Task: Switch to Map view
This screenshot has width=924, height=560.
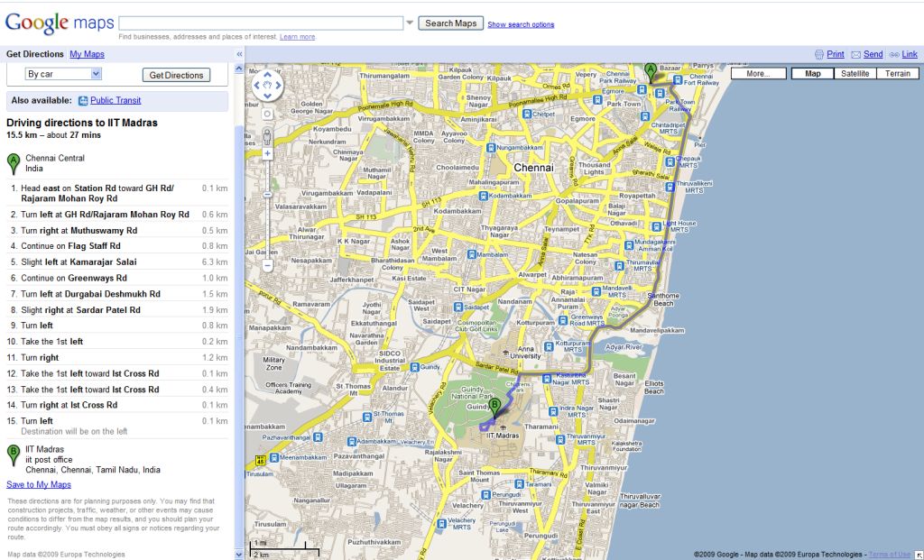Action: point(813,74)
